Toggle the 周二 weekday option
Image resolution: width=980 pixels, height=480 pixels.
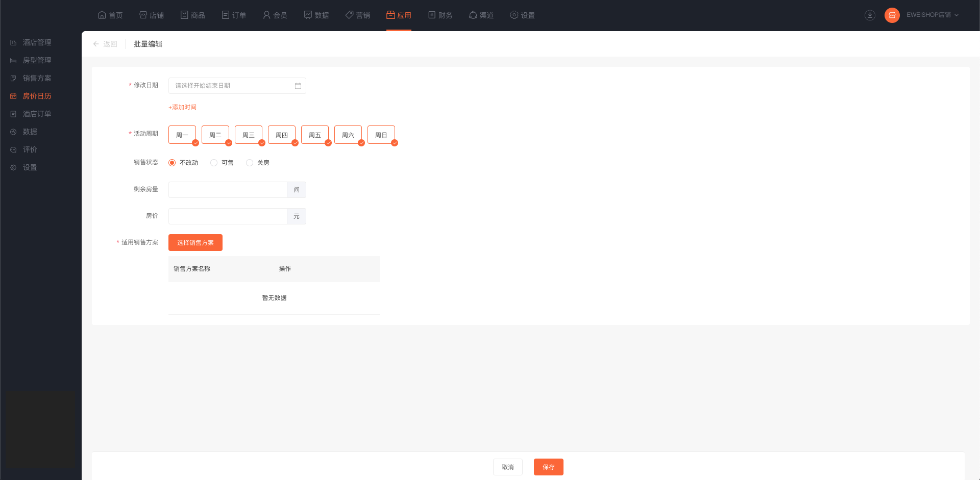coord(215,135)
